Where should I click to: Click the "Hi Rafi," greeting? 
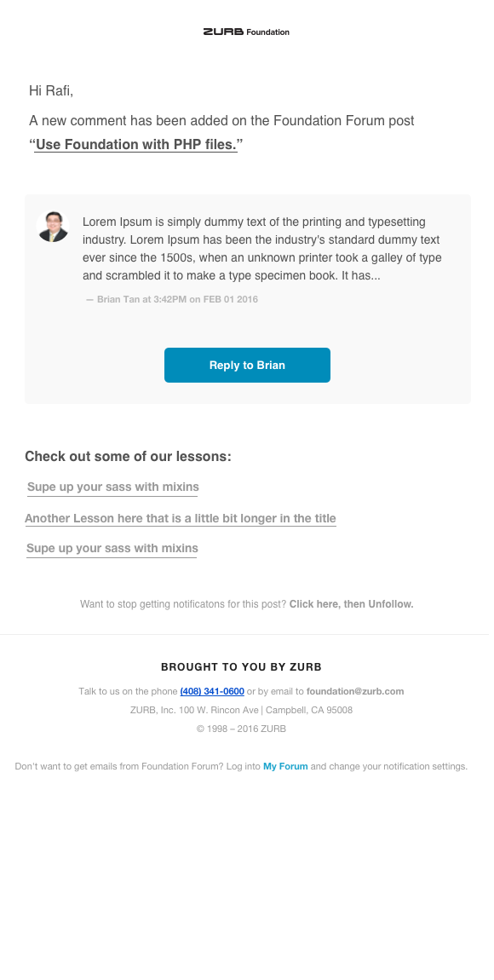51,91
